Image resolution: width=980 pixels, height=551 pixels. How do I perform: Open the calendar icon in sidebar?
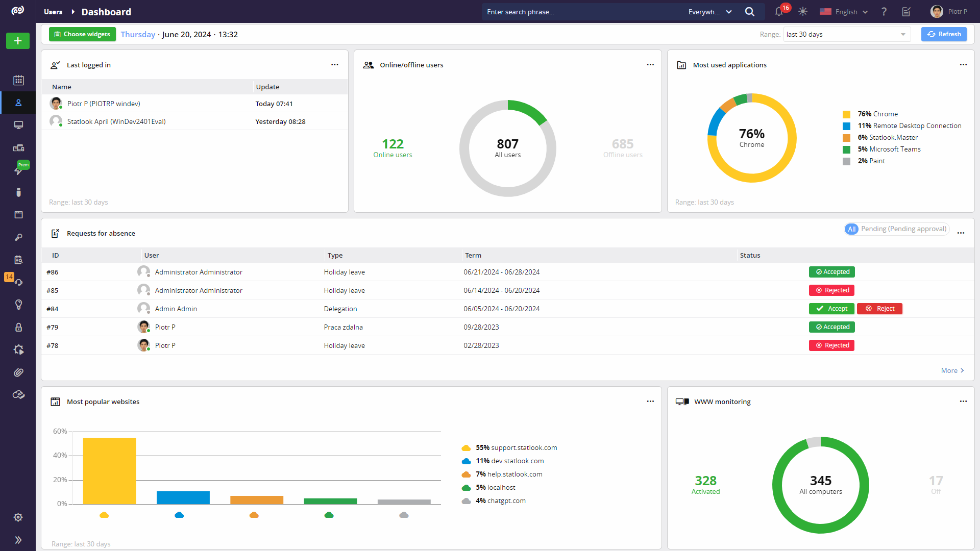(18, 80)
